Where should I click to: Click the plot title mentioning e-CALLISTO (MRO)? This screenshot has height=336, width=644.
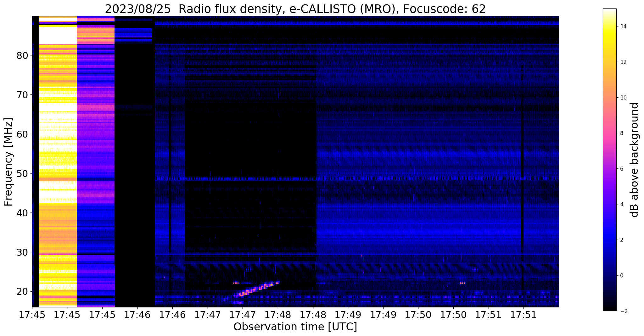coord(295,9)
